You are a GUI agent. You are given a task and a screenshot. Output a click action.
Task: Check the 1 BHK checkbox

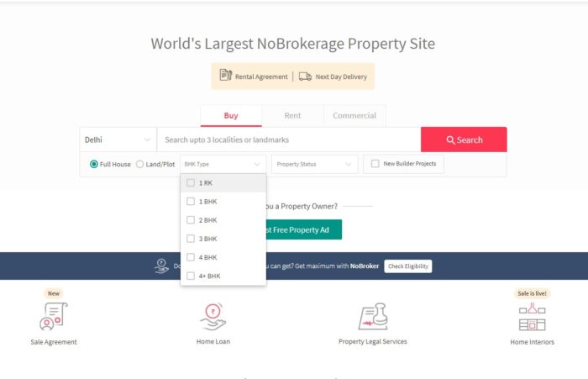pyautogui.click(x=191, y=202)
